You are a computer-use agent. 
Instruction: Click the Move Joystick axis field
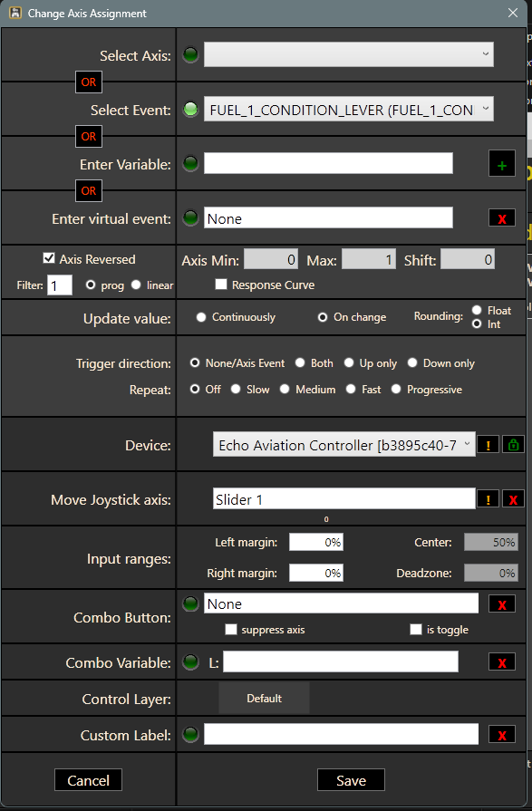coord(344,499)
